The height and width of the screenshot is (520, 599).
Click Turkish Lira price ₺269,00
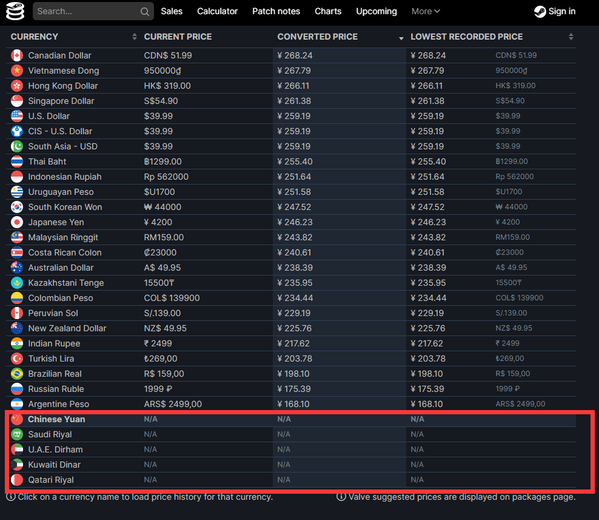click(160, 359)
